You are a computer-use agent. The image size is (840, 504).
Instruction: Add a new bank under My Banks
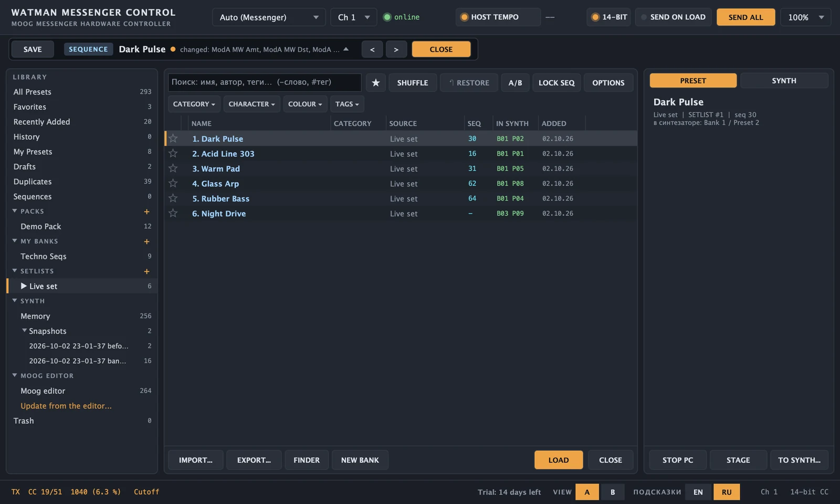[x=146, y=241]
